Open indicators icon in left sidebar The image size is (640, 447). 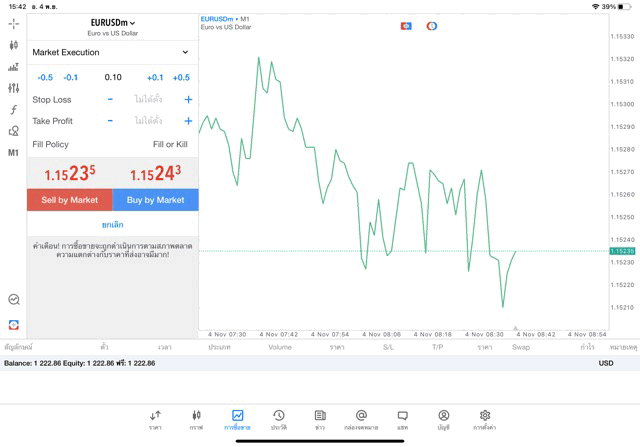point(13,67)
